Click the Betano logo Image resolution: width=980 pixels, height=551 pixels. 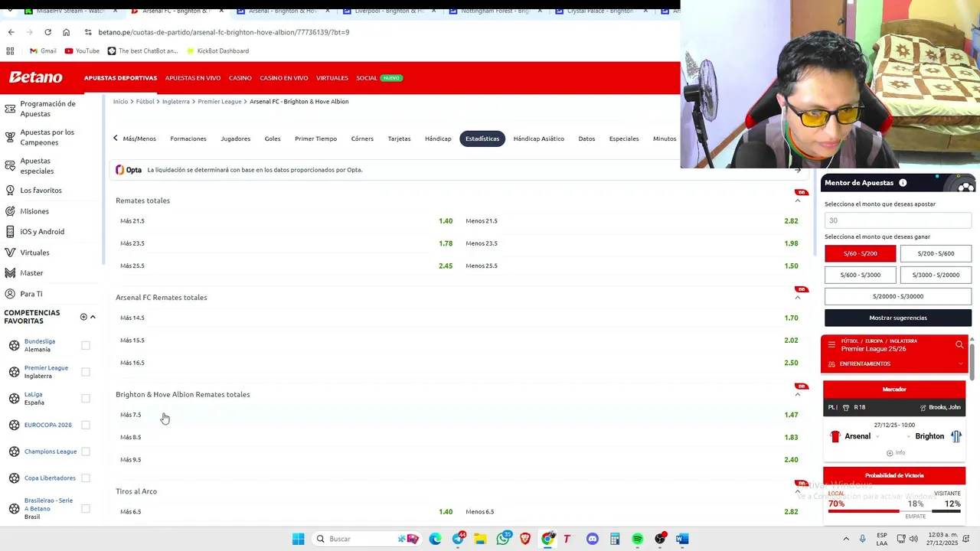point(35,77)
